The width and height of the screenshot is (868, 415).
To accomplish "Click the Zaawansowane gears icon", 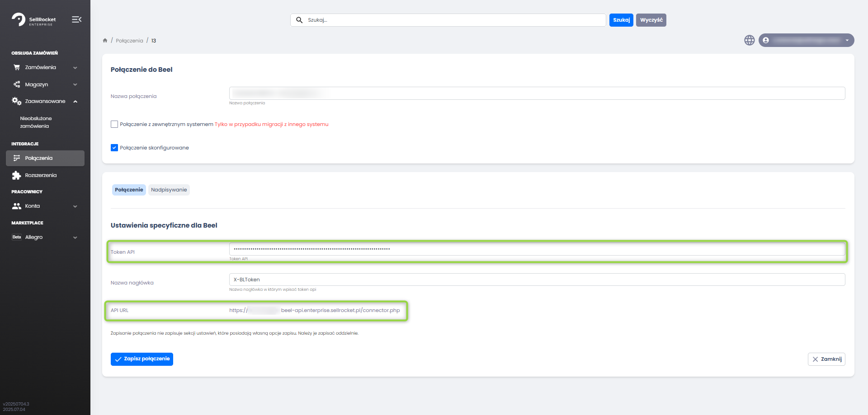I will coord(17,101).
